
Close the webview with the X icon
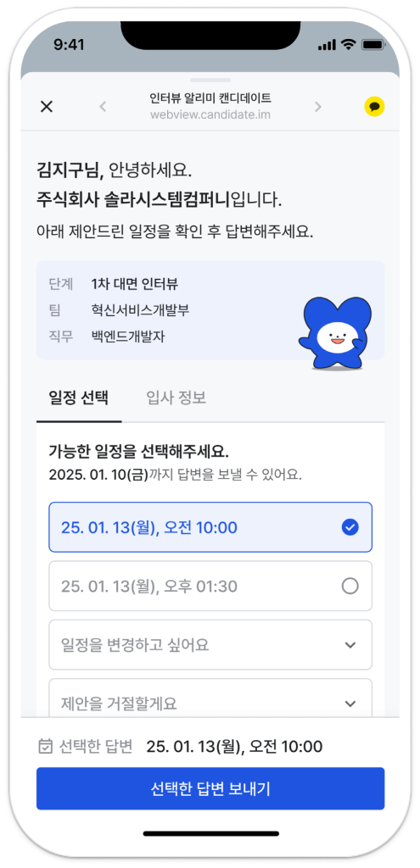(47, 107)
